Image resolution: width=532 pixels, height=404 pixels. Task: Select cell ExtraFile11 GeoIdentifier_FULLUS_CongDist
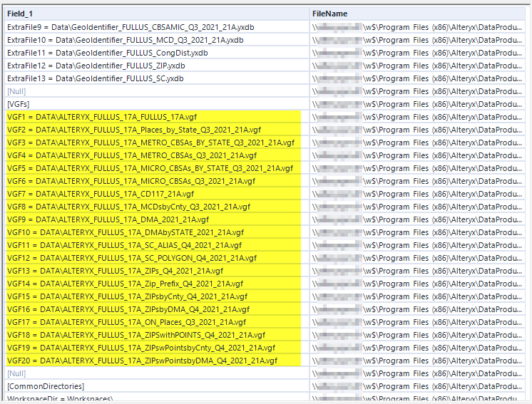157,53
